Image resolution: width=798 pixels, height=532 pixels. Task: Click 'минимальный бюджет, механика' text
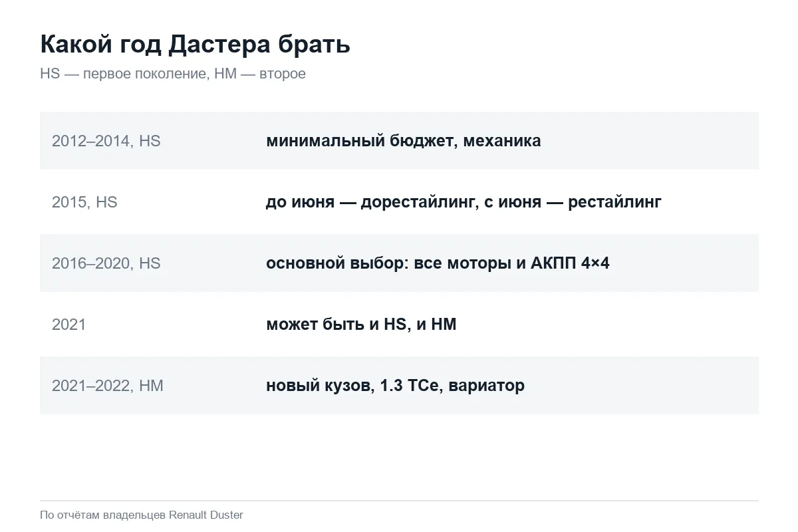[403, 141]
